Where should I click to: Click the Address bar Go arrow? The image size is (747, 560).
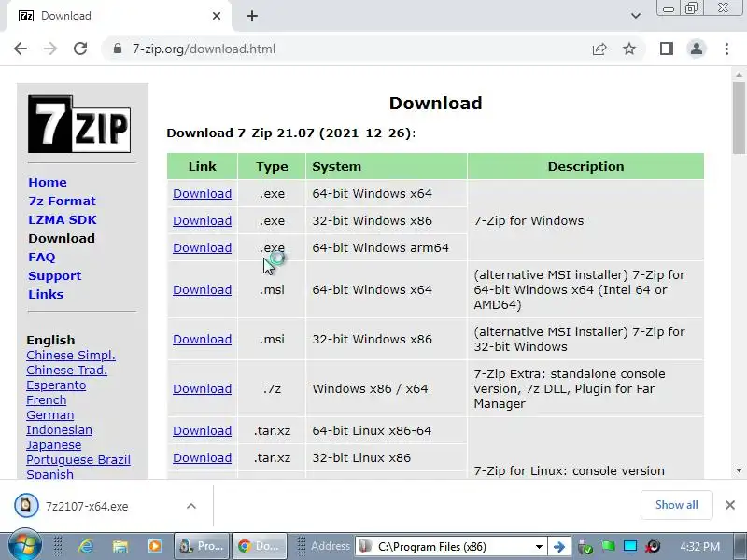point(558,546)
